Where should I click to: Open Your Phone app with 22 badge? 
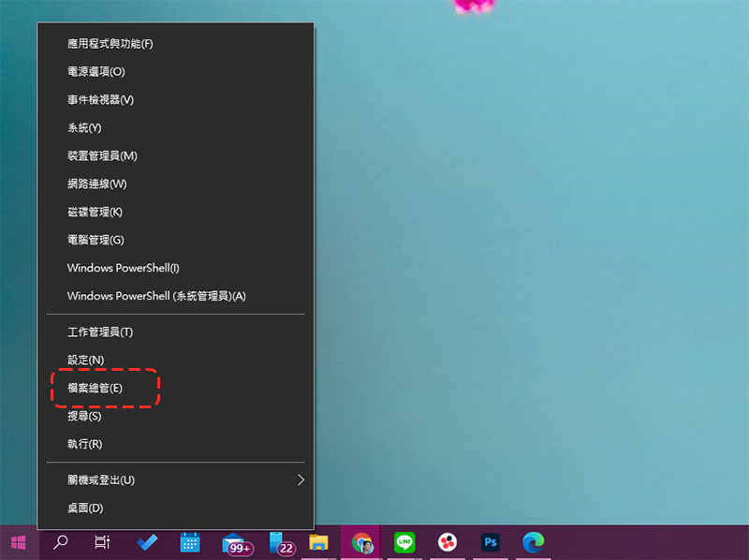click(282, 544)
